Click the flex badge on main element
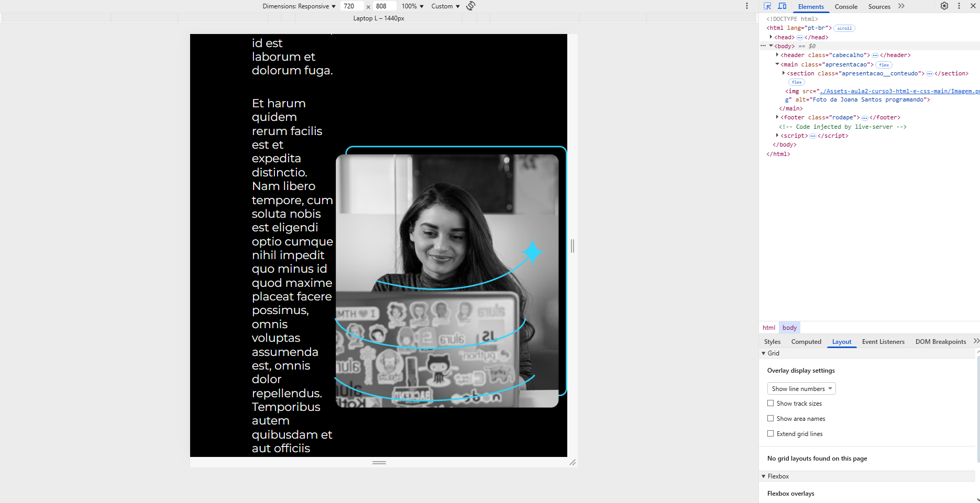 (884, 65)
